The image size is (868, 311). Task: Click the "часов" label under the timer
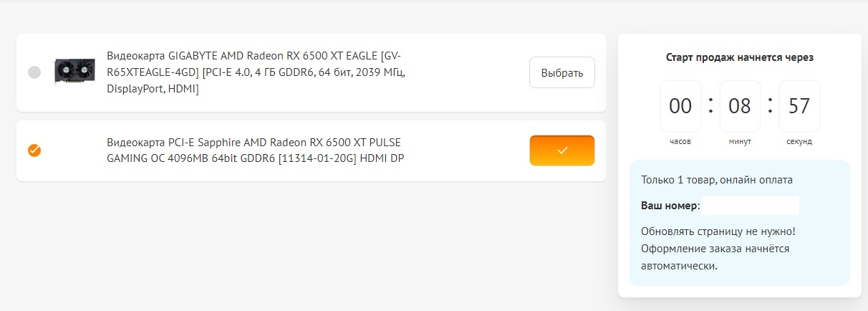680,142
